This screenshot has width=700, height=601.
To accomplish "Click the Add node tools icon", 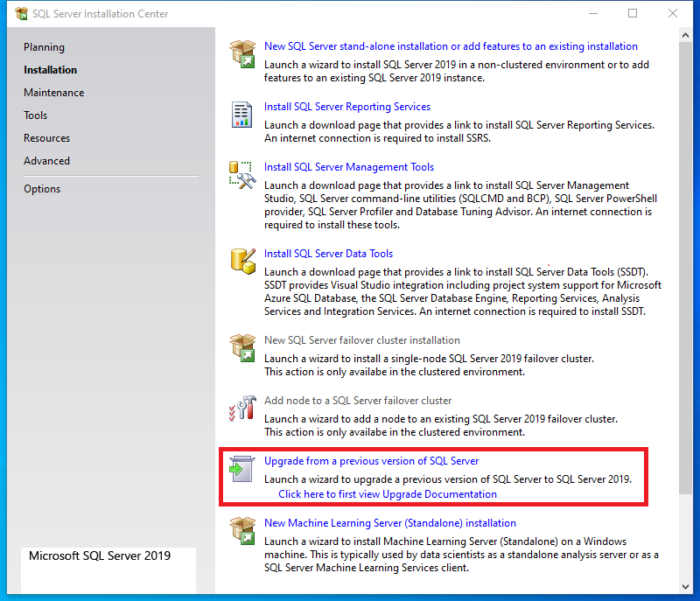I will pos(242,408).
